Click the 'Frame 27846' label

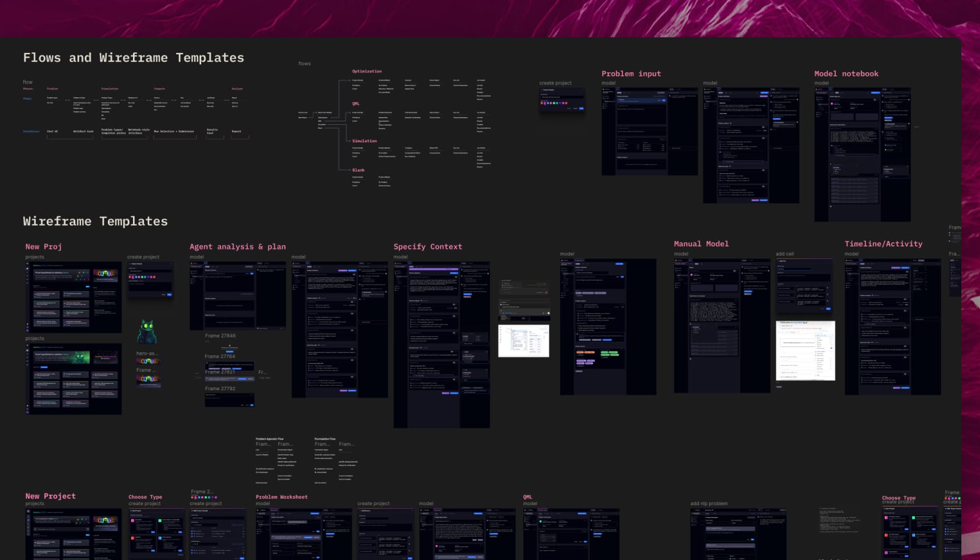coord(220,336)
